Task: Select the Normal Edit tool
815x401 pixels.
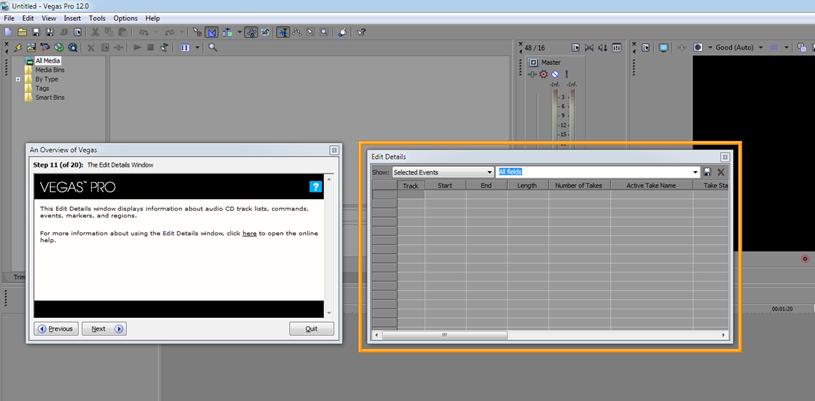Action: pos(282,32)
